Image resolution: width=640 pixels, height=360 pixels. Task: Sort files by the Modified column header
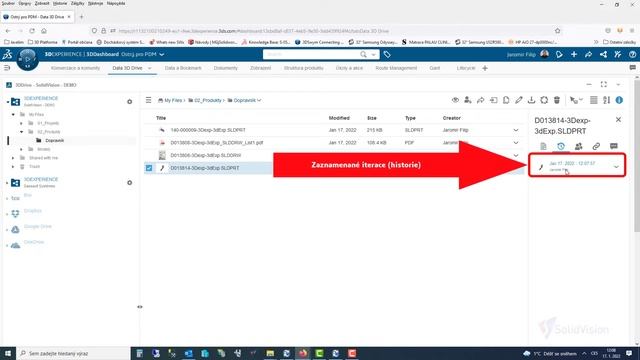339,118
